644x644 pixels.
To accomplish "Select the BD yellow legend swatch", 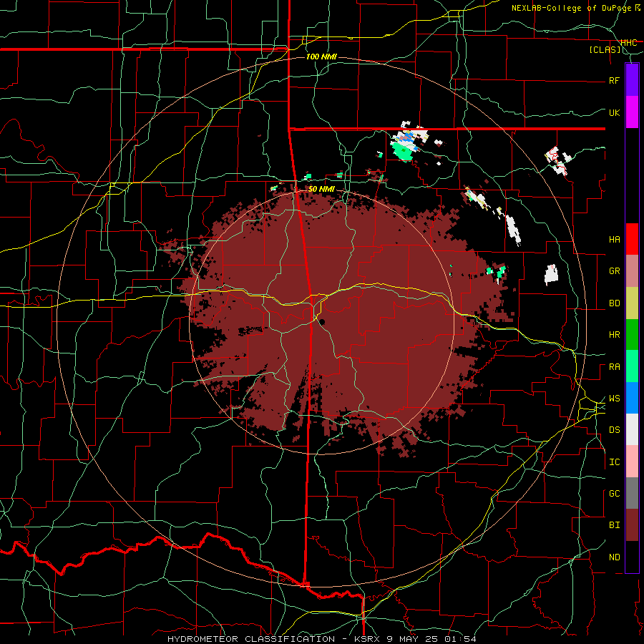I will (x=632, y=303).
